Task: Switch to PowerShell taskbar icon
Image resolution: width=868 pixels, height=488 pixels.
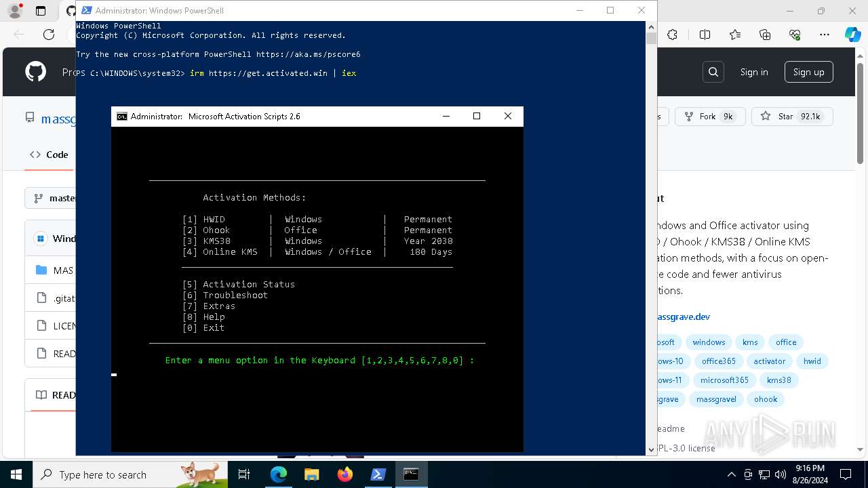Action: 378,474
